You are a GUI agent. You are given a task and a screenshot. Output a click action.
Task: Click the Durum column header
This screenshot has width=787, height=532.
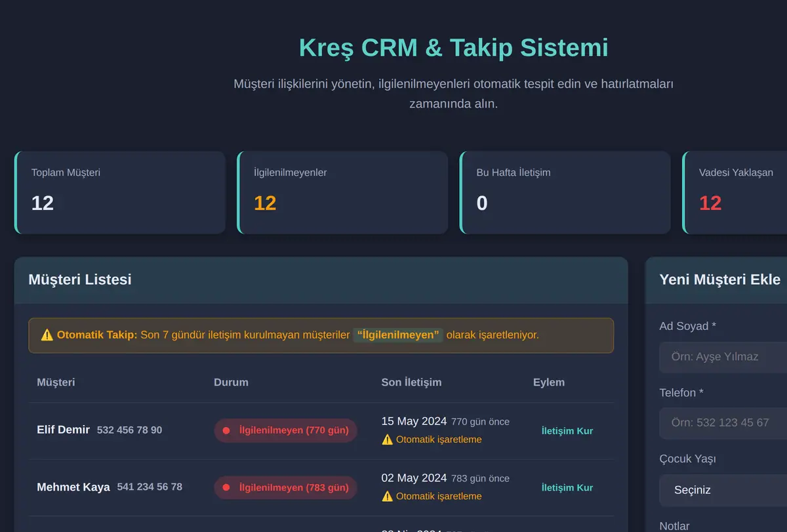point(231,382)
